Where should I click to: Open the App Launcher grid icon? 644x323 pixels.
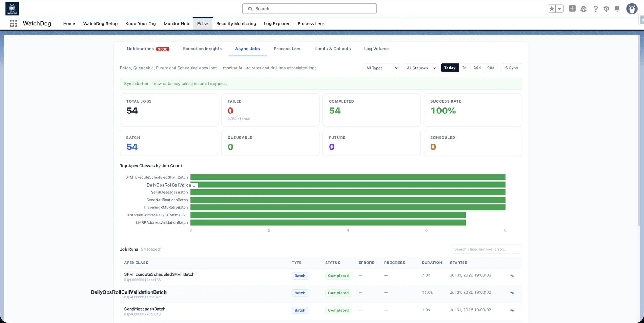coord(13,23)
